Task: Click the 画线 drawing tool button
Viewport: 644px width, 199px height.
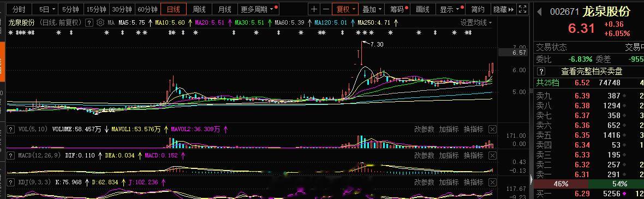Action: tap(422, 9)
